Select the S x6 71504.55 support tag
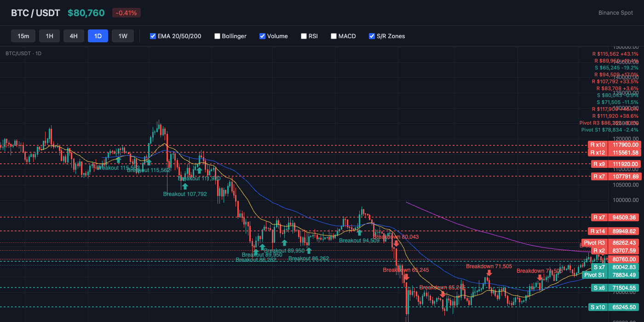Viewport: 644px width, 322px height. click(616, 287)
